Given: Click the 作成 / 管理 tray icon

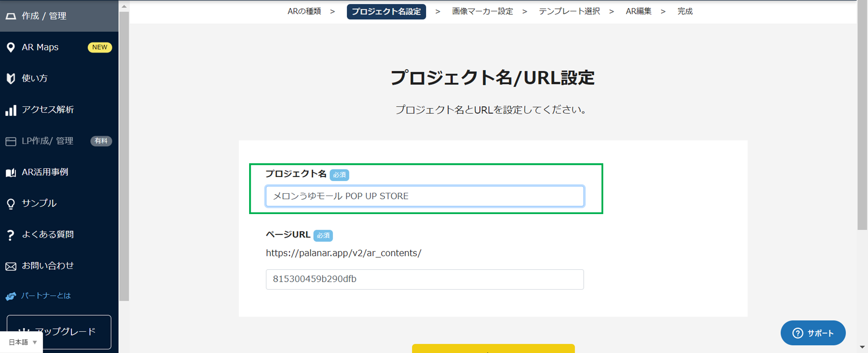Looking at the screenshot, I should 11,16.
